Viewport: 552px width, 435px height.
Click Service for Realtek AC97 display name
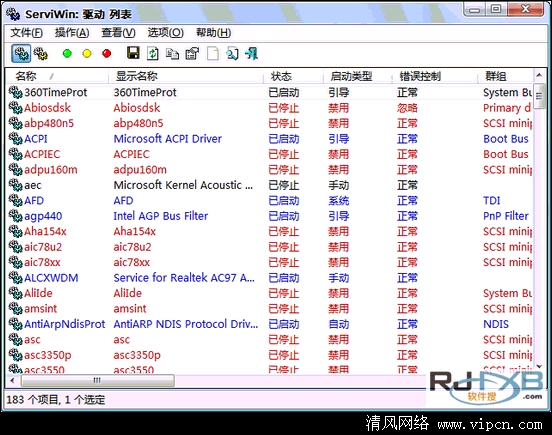(184, 278)
